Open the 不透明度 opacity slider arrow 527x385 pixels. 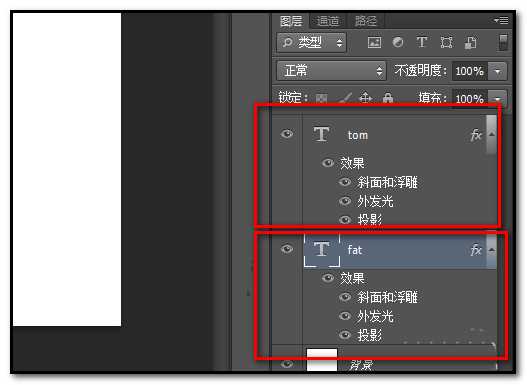497,71
